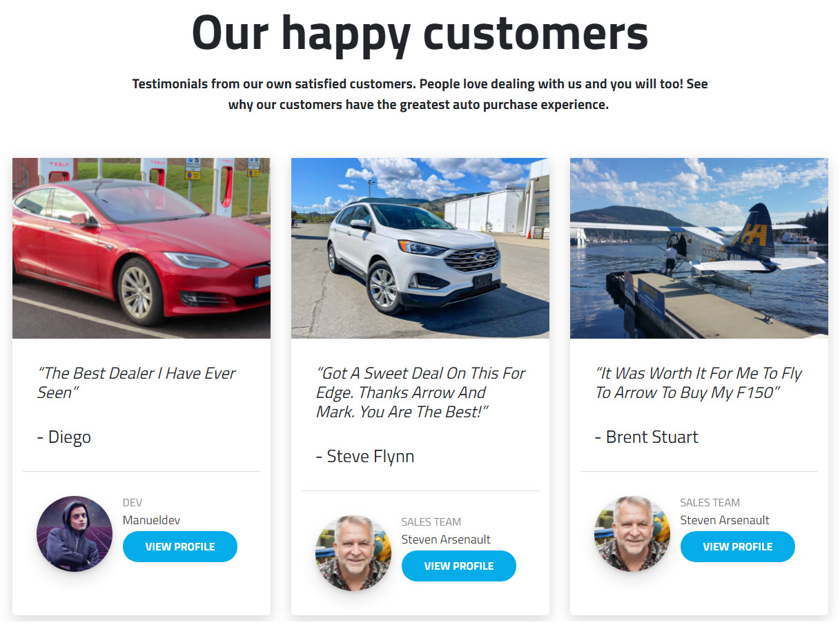Open the Harbour Air seaplane photo
Image resolution: width=840 pixels, height=627 pixels.
tap(699, 248)
